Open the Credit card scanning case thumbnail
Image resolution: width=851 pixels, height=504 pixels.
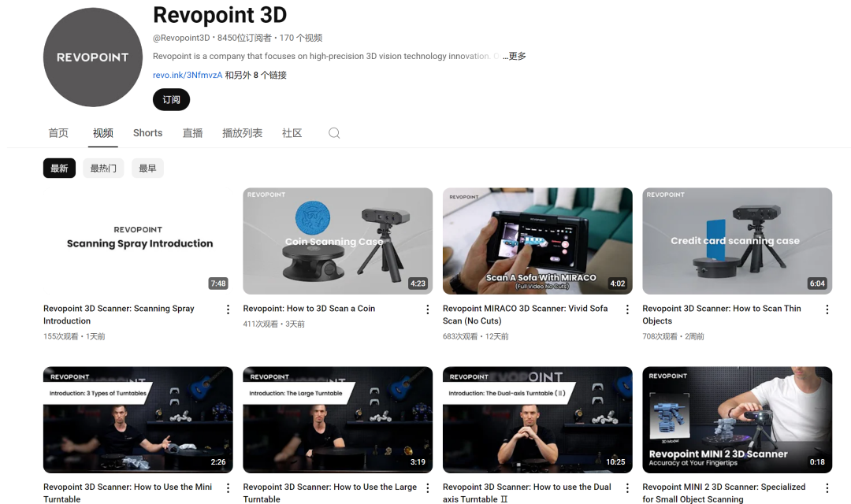pos(737,241)
